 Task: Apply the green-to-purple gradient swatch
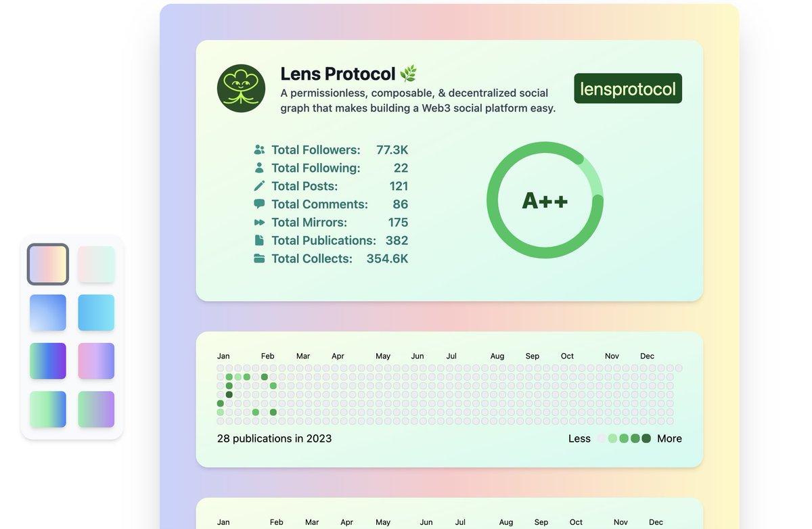[96, 409]
